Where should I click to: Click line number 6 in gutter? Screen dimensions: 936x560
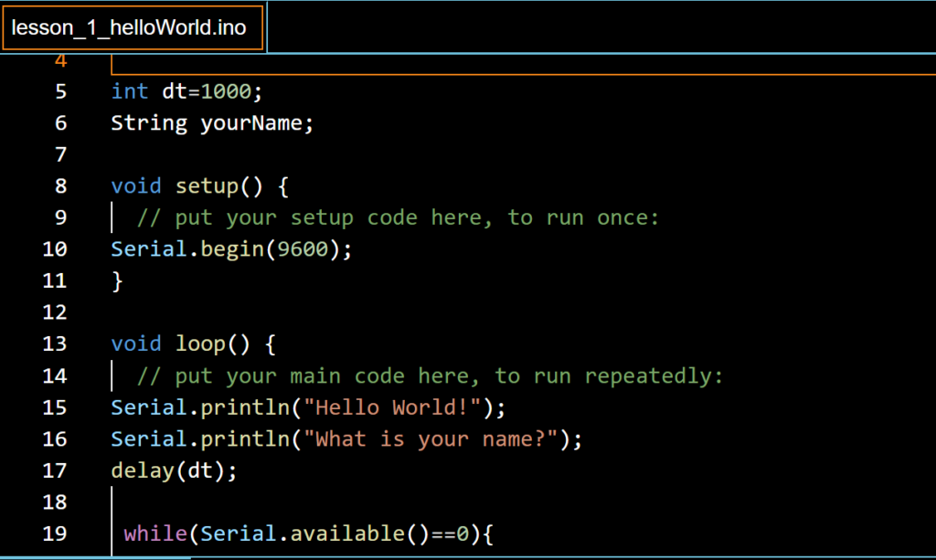[61, 122]
